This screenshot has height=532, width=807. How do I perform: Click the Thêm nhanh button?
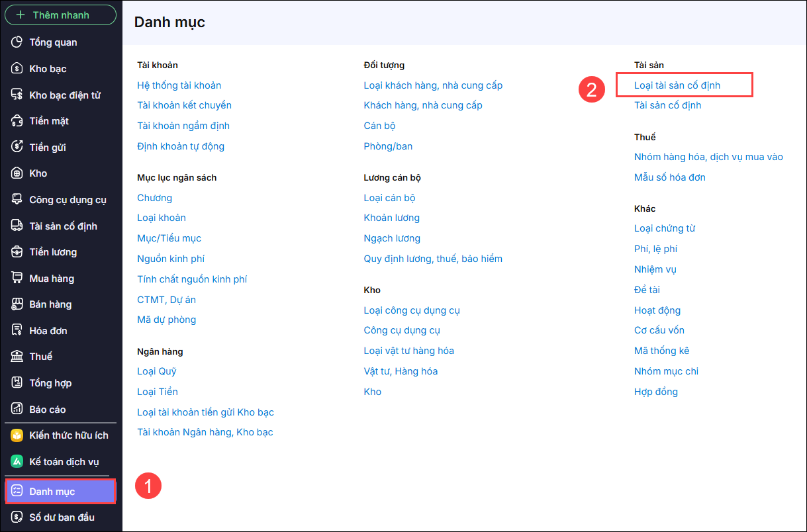click(x=61, y=15)
